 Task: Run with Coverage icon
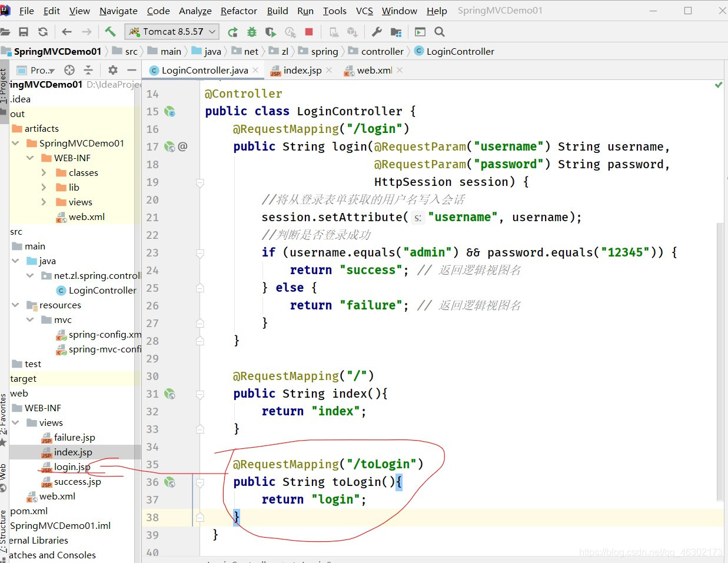[x=271, y=32]
